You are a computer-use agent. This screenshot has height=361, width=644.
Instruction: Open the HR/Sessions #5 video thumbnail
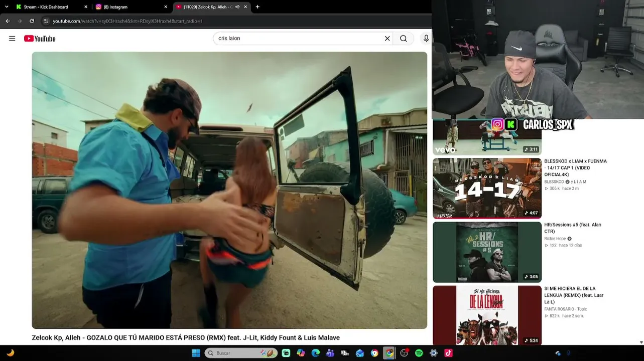(487, 252)
